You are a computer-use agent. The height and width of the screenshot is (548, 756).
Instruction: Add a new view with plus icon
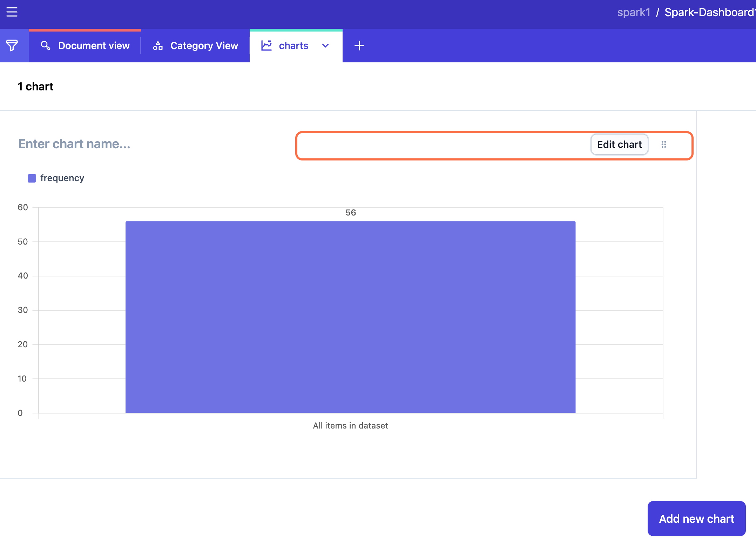(x=359, y=46)
